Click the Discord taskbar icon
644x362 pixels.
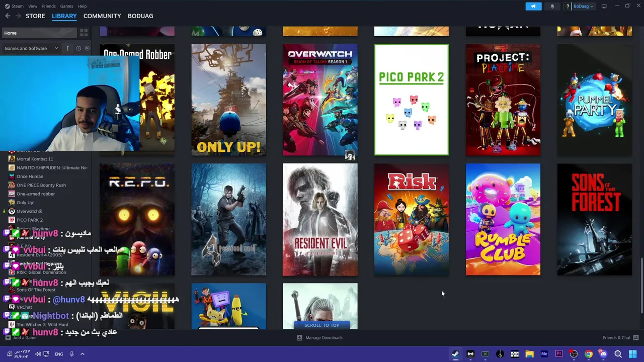tap(603, 354)
